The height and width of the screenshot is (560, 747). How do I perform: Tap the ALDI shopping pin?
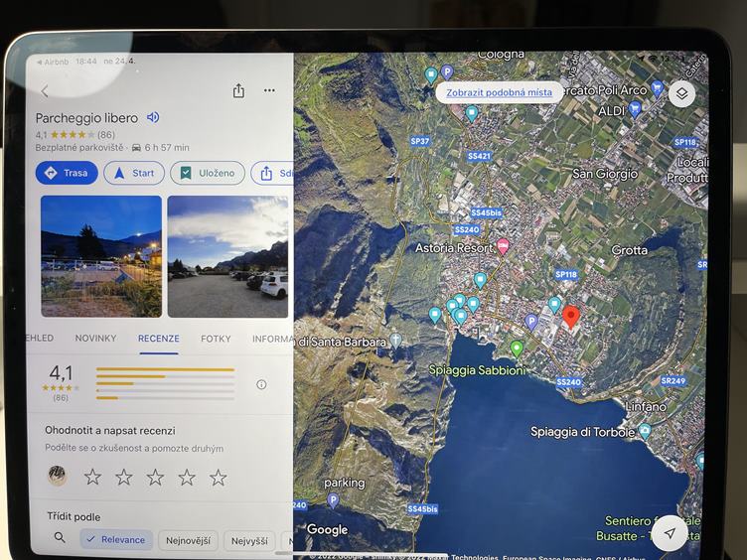point(635,109)
